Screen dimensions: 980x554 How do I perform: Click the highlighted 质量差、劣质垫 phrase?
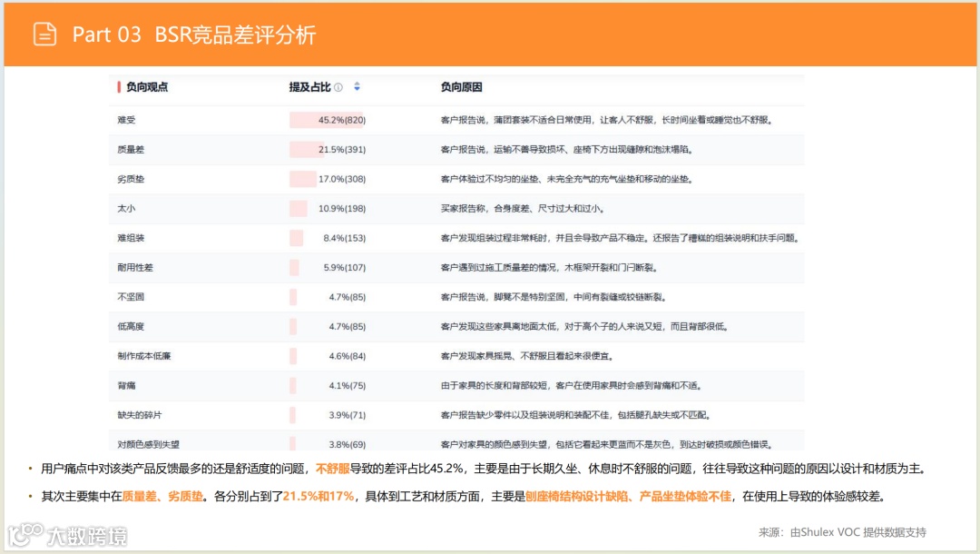click(x=162, y=496)
